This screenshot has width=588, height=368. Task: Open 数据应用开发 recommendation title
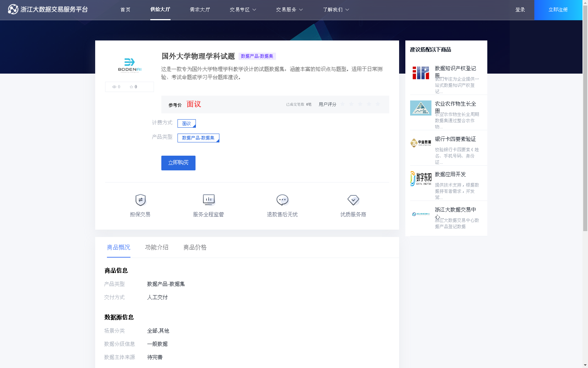450,174
